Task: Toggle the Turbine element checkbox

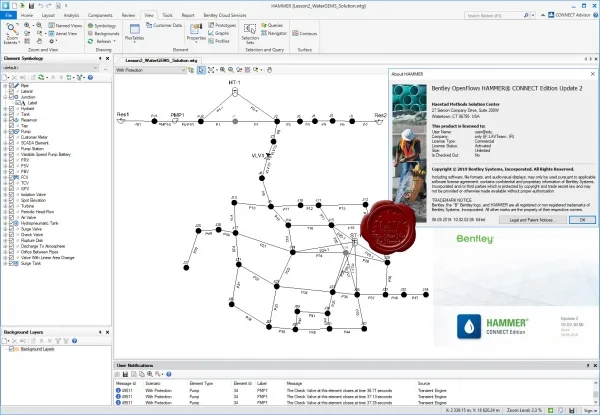Action: point(11,206)
